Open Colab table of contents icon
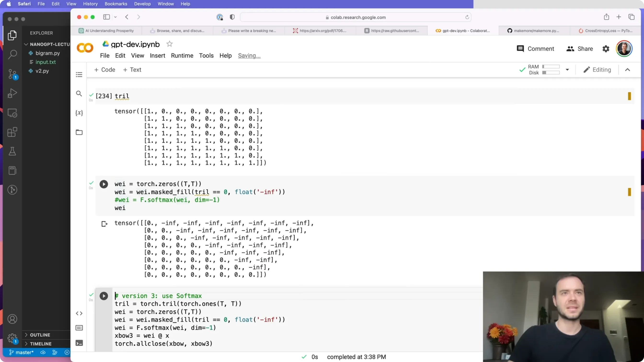Viewport: 644px width, 362px height. click(x=79, y=74)
